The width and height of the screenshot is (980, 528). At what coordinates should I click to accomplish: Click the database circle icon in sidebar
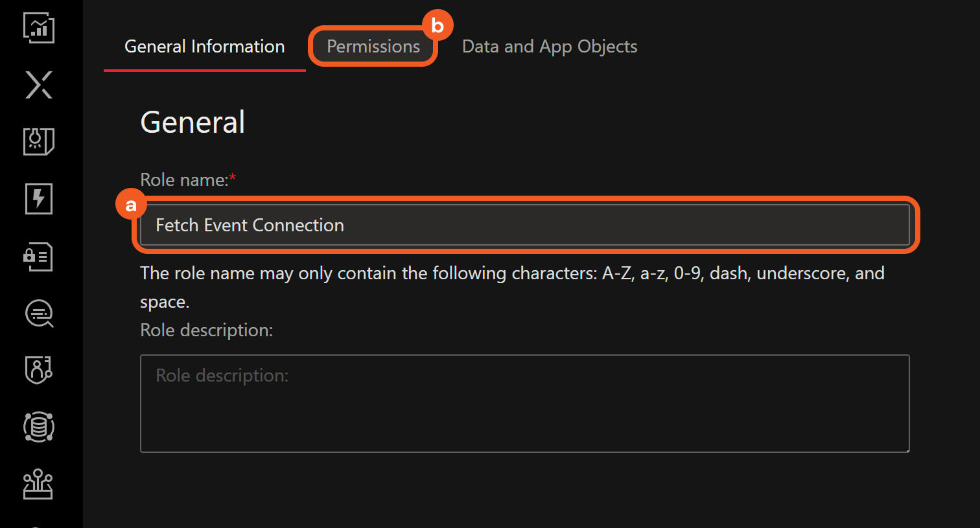point(39,427)
